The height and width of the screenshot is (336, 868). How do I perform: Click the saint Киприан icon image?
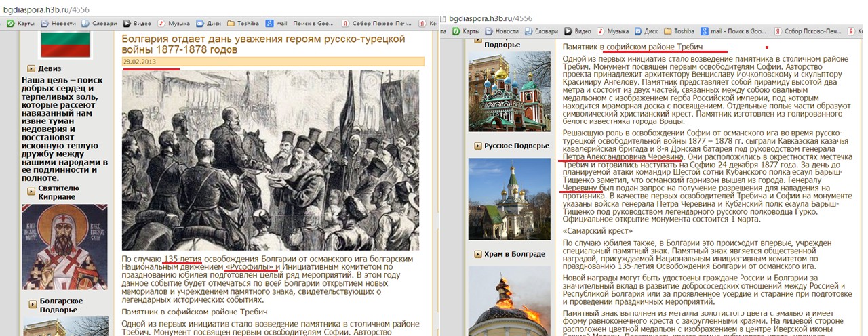(66, 248)
